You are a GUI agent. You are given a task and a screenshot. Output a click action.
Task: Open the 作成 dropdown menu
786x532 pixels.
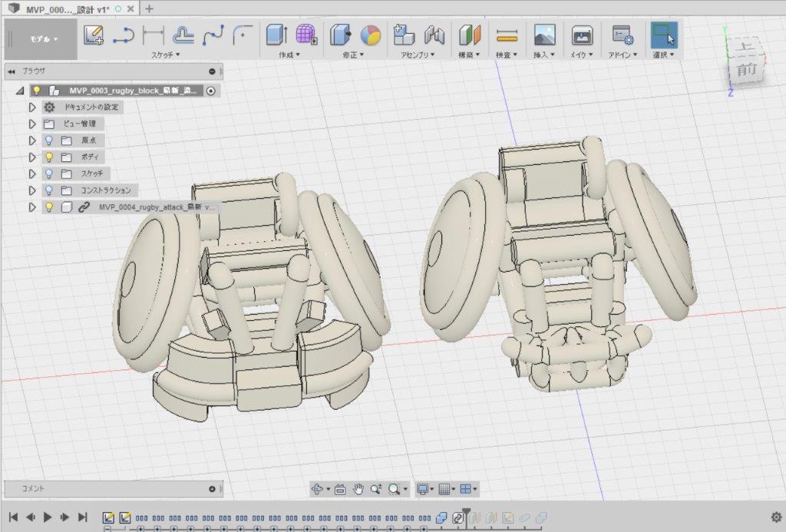click(289, 55)
